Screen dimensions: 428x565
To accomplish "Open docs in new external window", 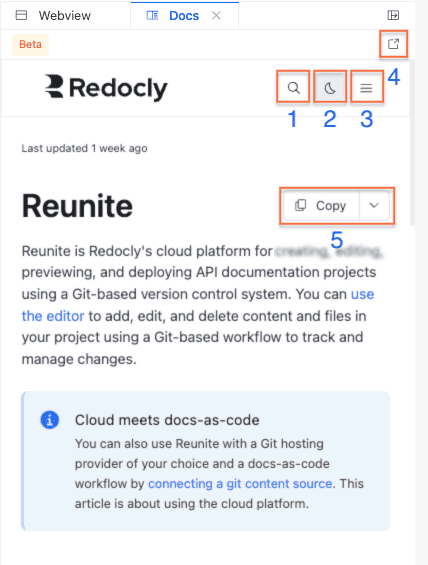I will click(x=393, y=44).
